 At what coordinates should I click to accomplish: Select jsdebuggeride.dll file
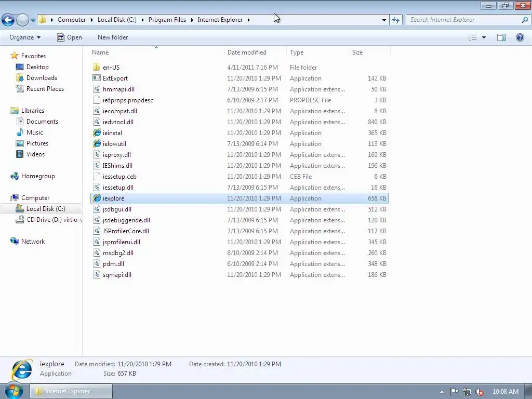(126, 220)
